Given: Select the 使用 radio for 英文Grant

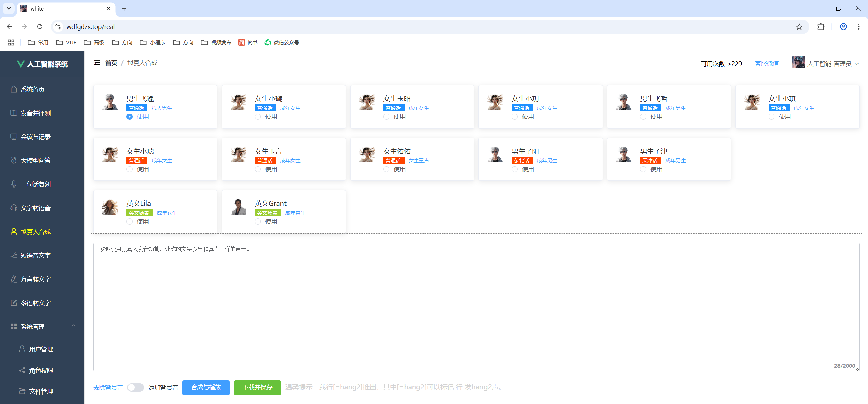Looking at the screenshot, I should pos(258,222).
